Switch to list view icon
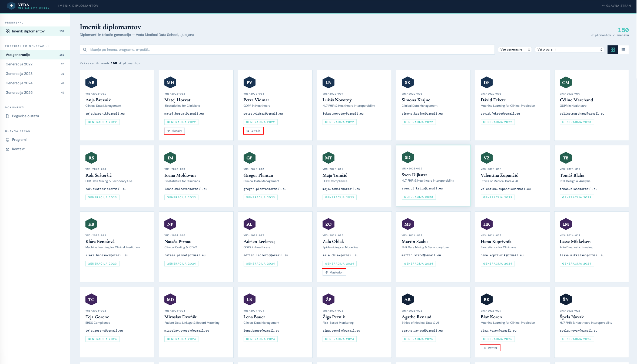This screenshot has height=364, width=637. pyautogui.click(x=623, y=49)
